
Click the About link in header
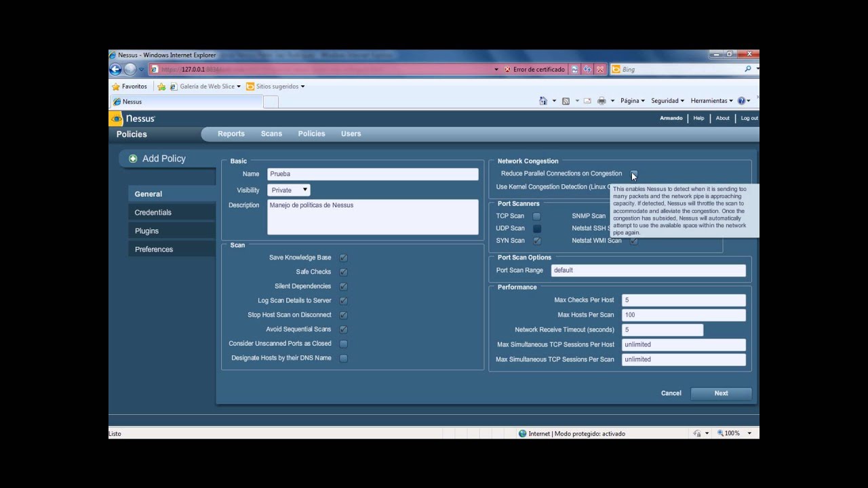[x=723, y=119]
